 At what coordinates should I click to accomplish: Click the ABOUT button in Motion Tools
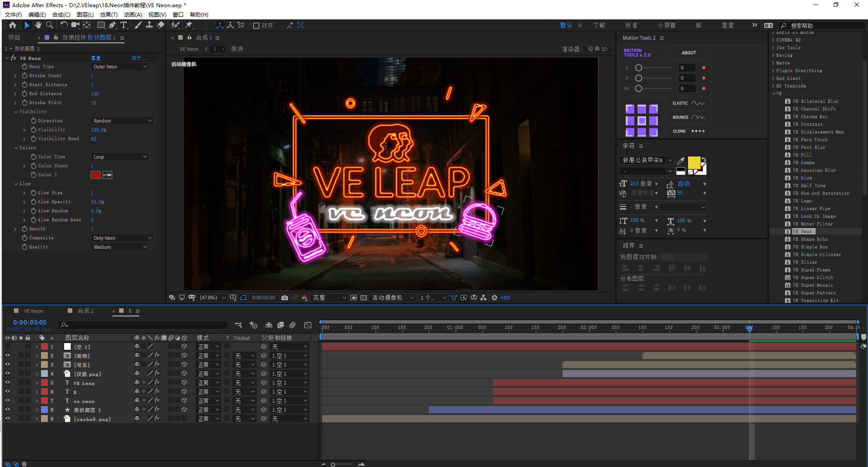coord(688,53)
